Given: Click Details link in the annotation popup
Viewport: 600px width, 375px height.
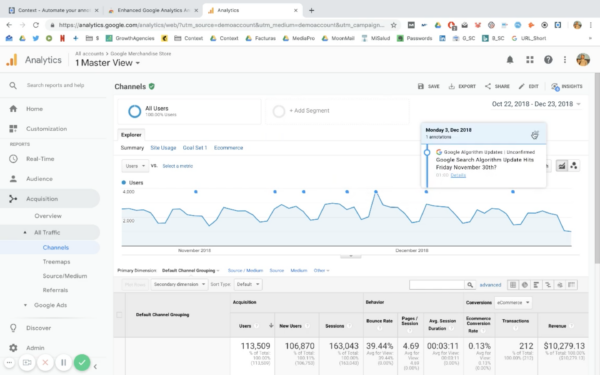Looking at the screenshot, I should (458, 175).
